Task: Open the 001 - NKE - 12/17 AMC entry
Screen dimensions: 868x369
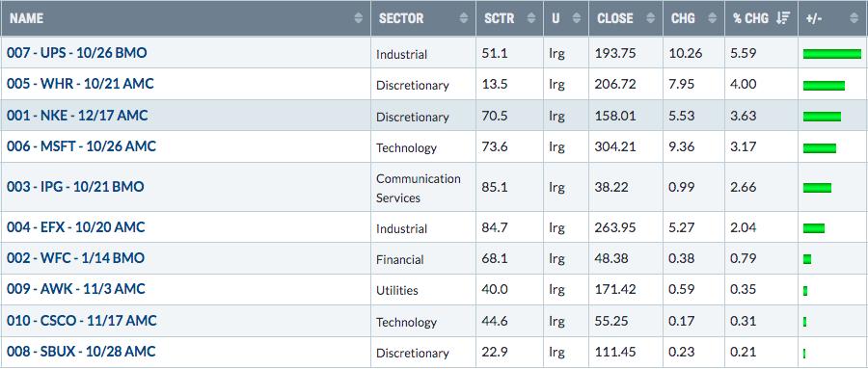Action: (77, 116)
